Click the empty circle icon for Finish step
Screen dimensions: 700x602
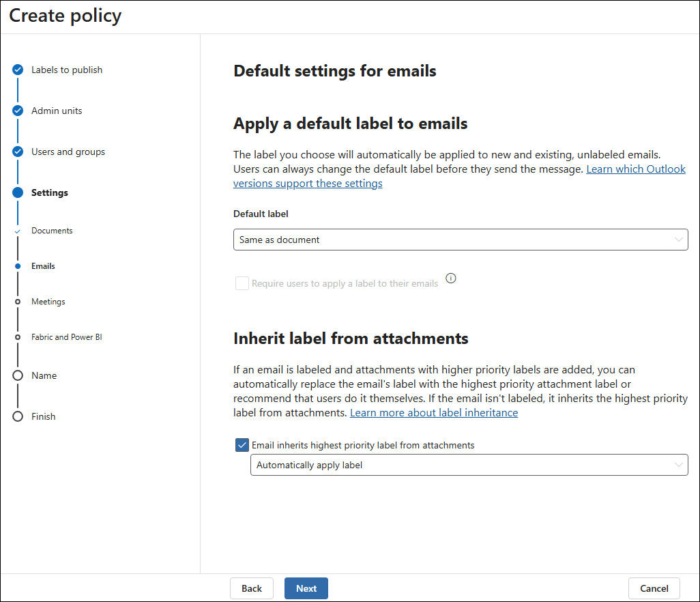pos(18,416)
